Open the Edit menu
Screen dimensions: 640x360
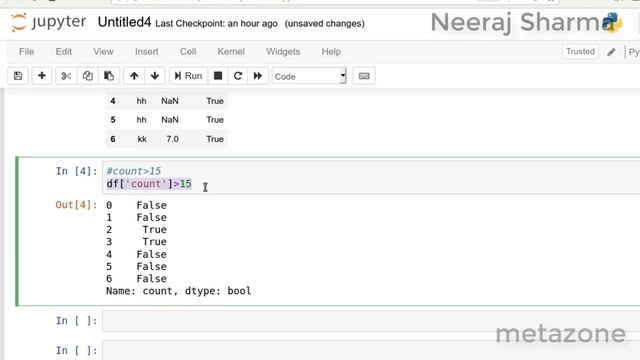click(64, 52)
